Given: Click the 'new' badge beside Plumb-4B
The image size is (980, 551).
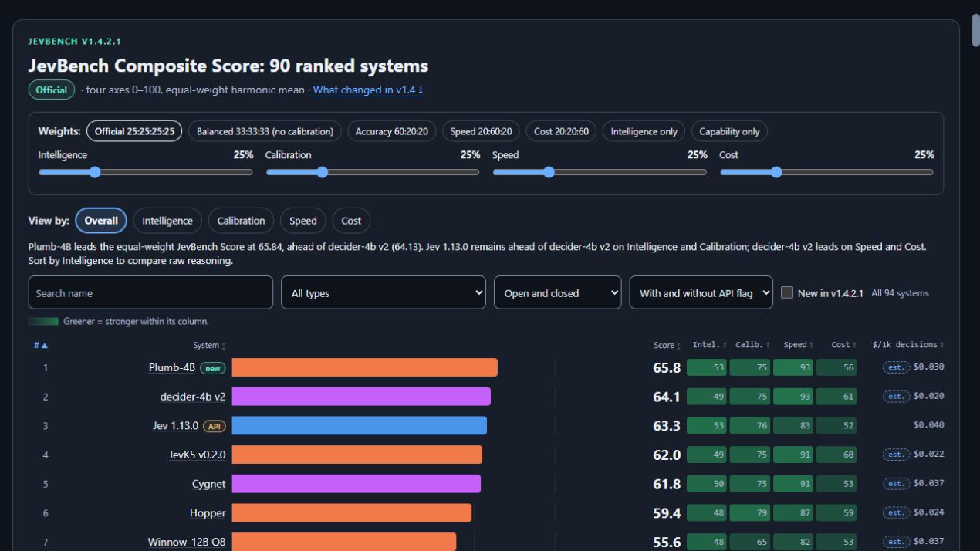Looking at the screenshot, I should [212, 368].
